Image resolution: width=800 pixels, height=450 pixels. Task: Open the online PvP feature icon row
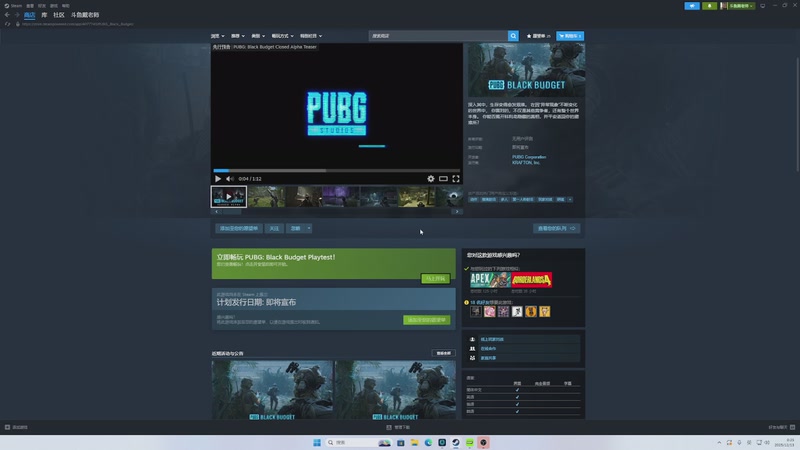[x=523, y=339]
